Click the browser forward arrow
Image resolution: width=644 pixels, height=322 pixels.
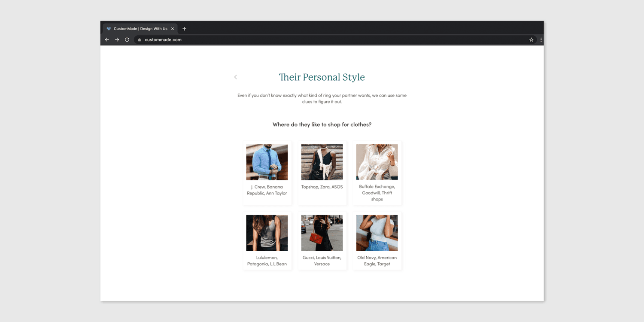tap(117, 39)
